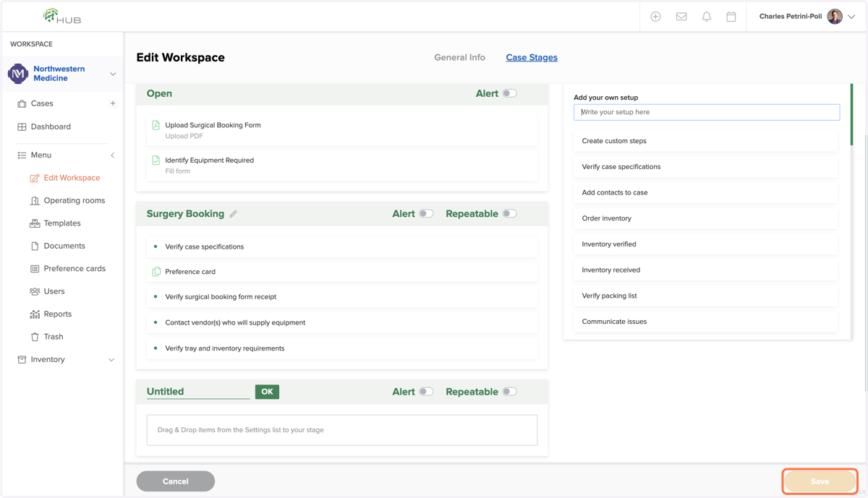The height and width of the screenshot is (498, 868).
Task: Click the HUB logo
Action: coord(61,16)
